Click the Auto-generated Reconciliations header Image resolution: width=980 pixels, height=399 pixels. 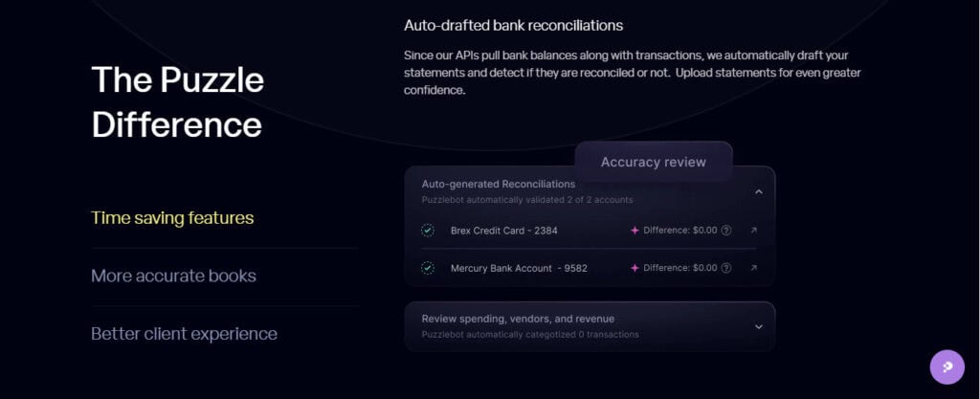click(x=498, y=185)
